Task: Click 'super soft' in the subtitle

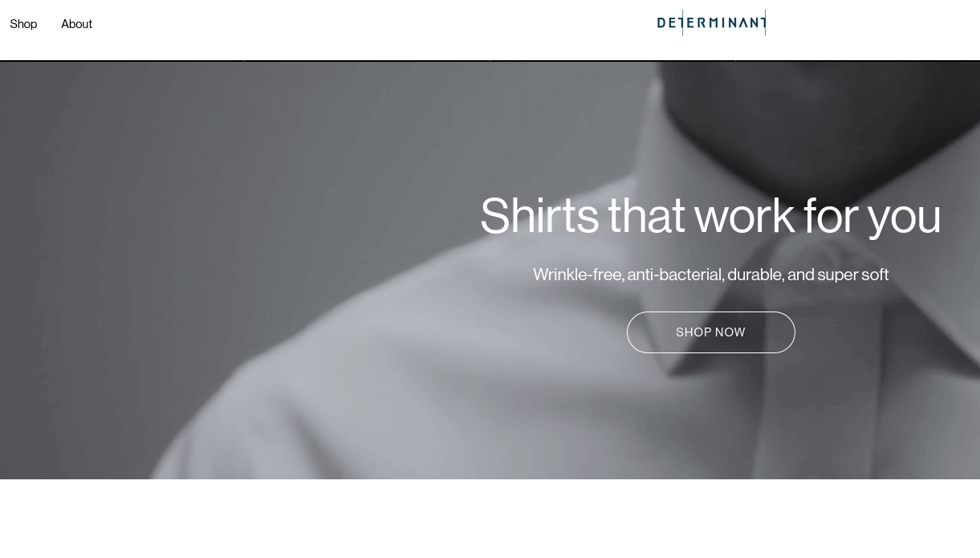Action: (852, 275)
